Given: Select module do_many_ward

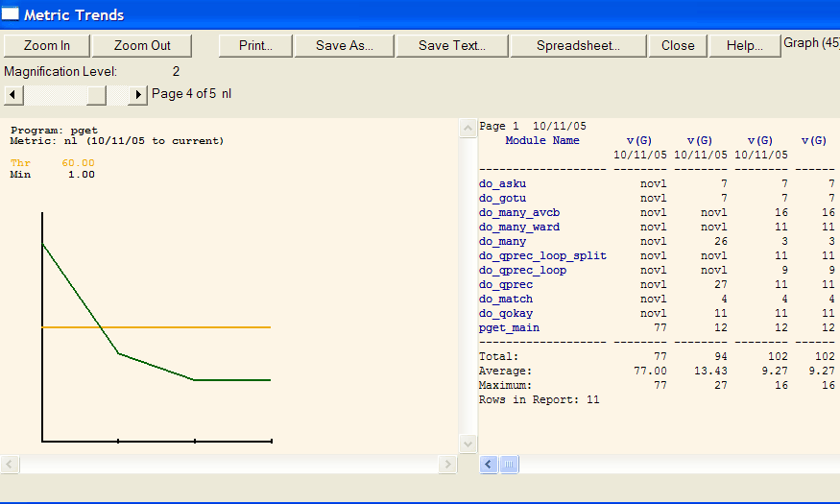Looking at the screenshot, I should [519, 228].
